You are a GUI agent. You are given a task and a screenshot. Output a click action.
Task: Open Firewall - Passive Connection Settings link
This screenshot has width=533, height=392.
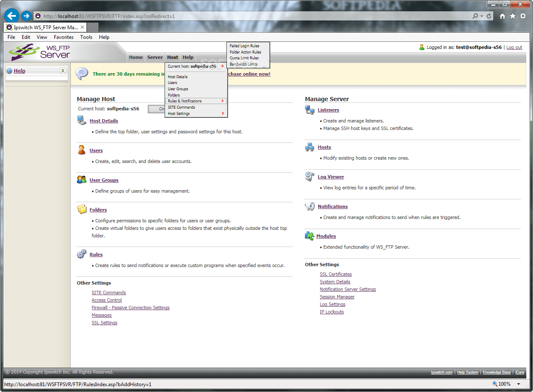coord(131,308)
